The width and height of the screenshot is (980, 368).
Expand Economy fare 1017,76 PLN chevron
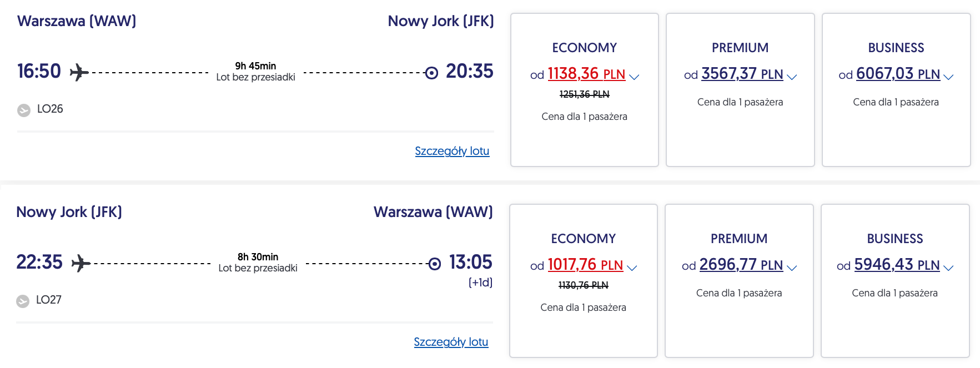tap(632, 268)
